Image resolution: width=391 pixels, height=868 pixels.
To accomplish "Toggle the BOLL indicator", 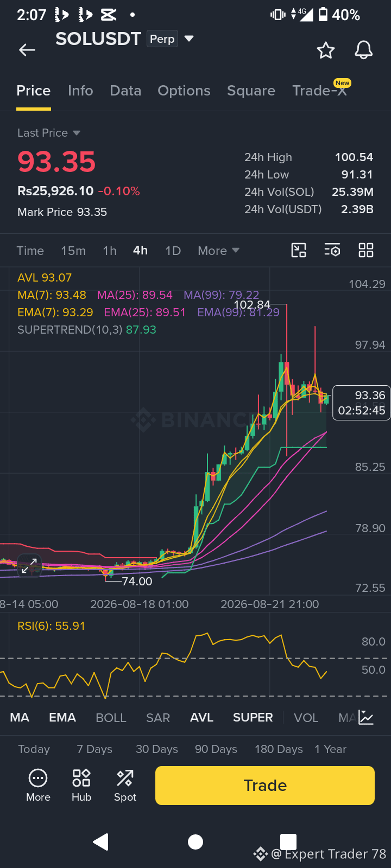I will tap(111, 718).
